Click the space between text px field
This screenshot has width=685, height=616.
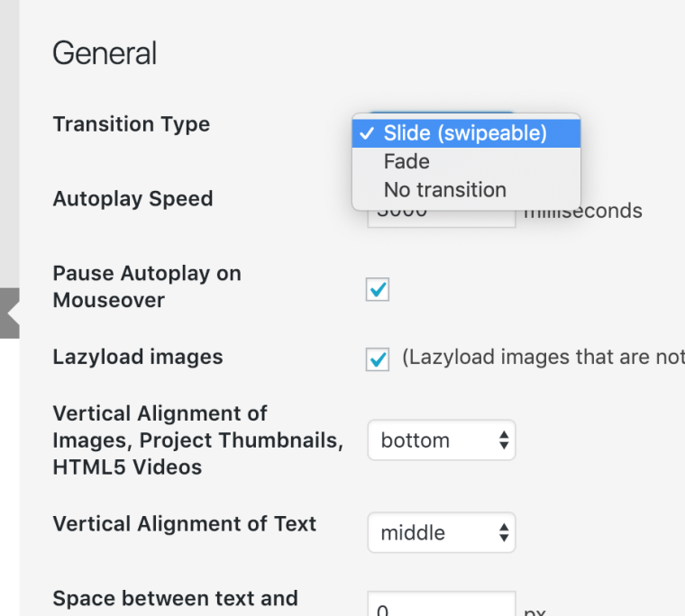pyautogui.click(x=442, y=608)
